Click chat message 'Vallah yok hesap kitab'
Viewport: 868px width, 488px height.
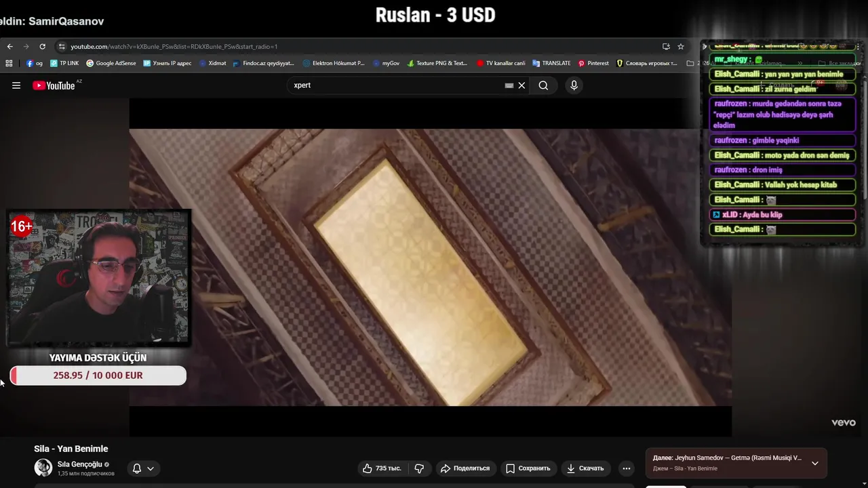coord(781,185)
